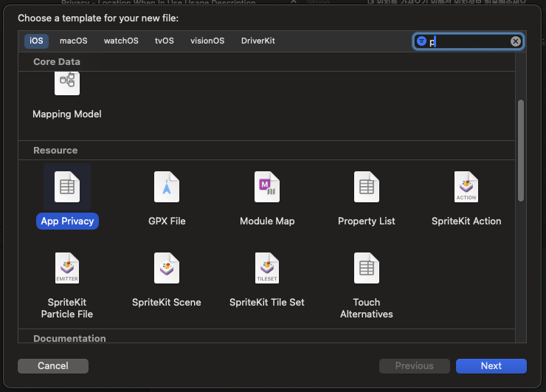Image resolution: width=546 pixels, height=392 pixels.
Task: Choose the Touch Alternatives template icon
Action: pos(366,268)
